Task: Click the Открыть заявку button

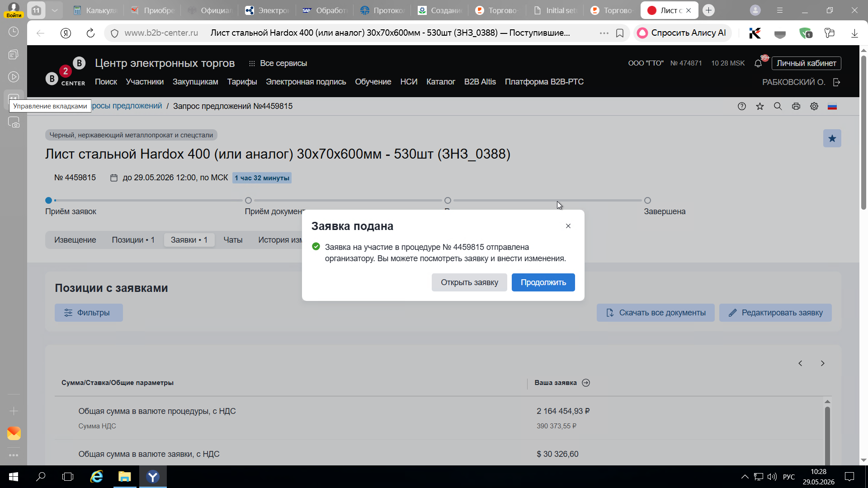Action: [x=469, y=282]
